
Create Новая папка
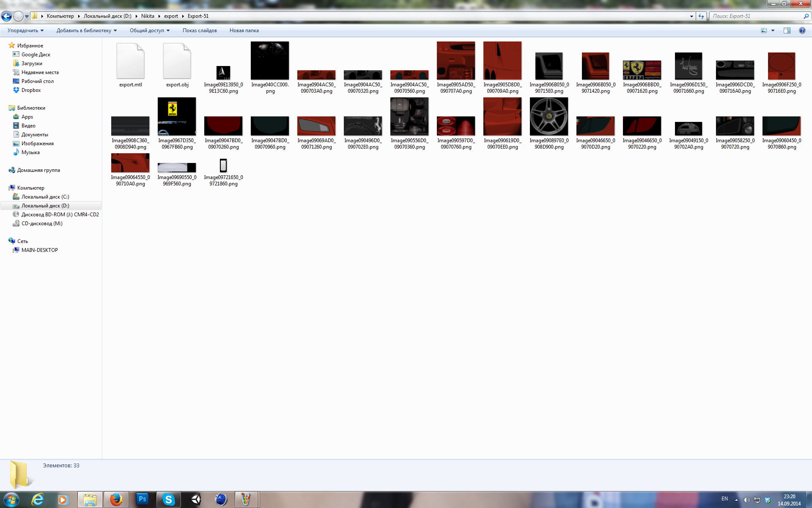[244, 30]
